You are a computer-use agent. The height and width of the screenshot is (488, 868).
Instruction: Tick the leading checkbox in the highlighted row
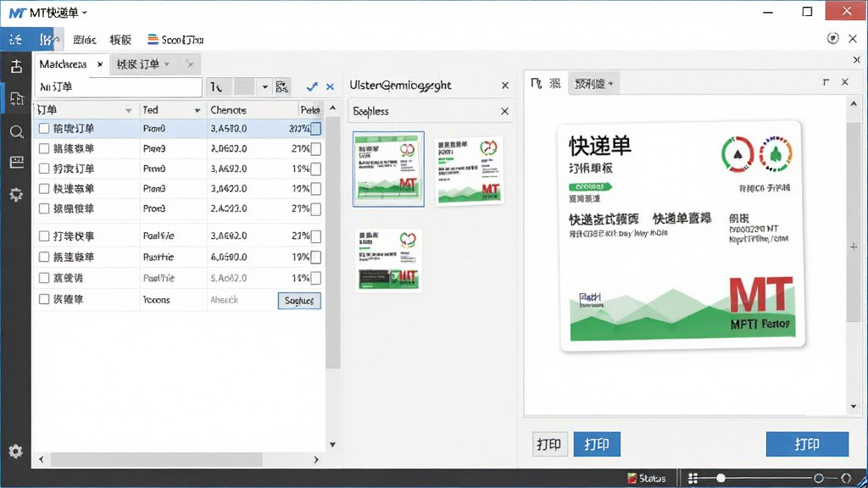click(44, 129)
